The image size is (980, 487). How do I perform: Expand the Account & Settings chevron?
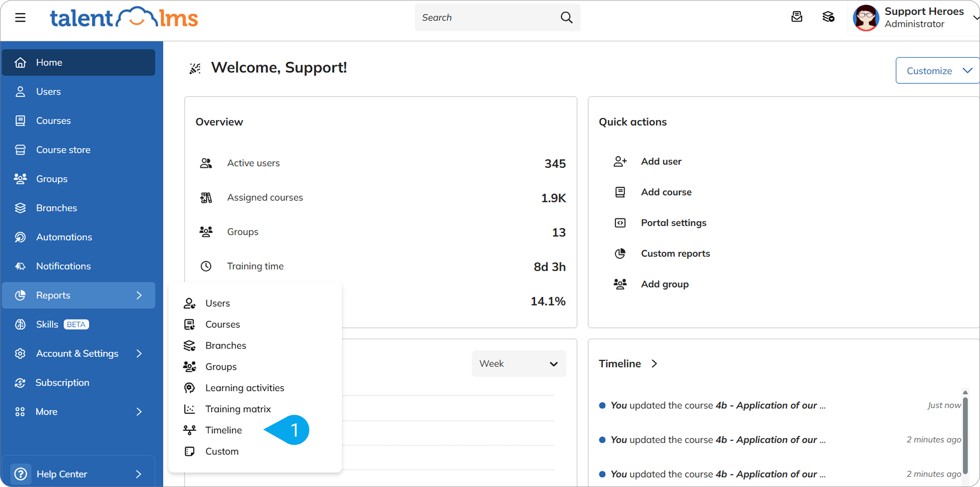click(x=139, y=353)
